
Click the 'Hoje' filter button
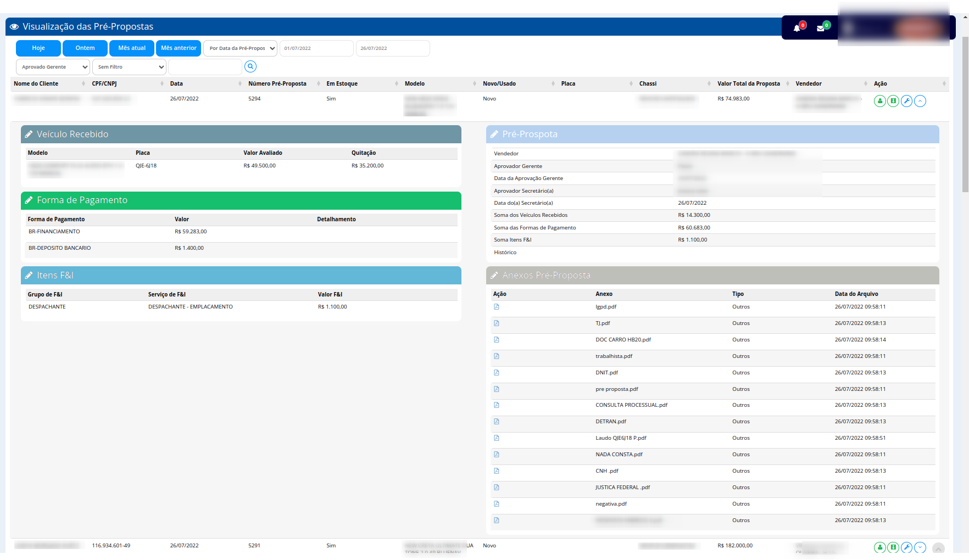point(38,48)
